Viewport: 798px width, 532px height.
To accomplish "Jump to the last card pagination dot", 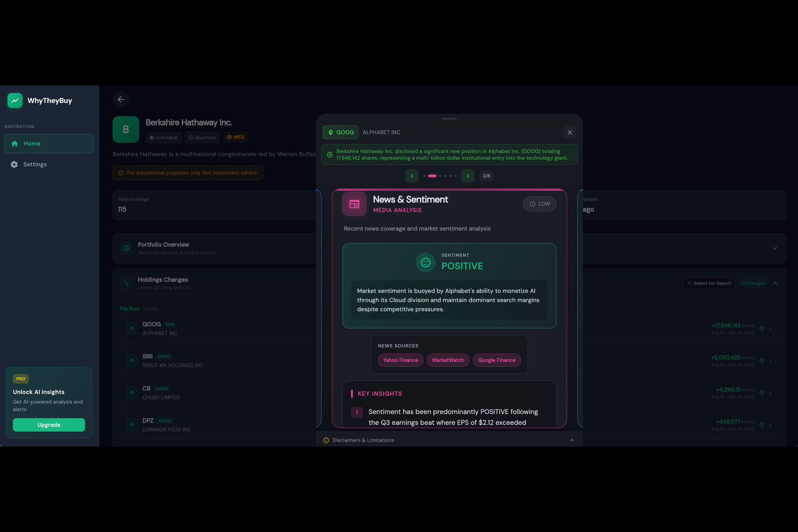I will click(x=455, y=176).
